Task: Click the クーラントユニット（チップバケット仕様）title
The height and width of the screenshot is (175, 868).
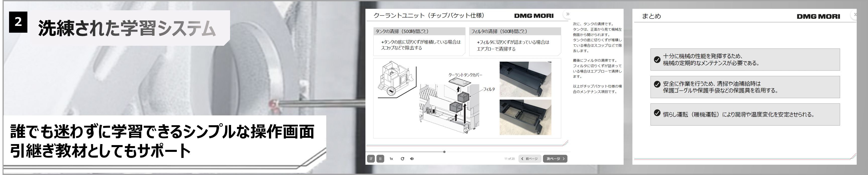Action: (429, 16)
